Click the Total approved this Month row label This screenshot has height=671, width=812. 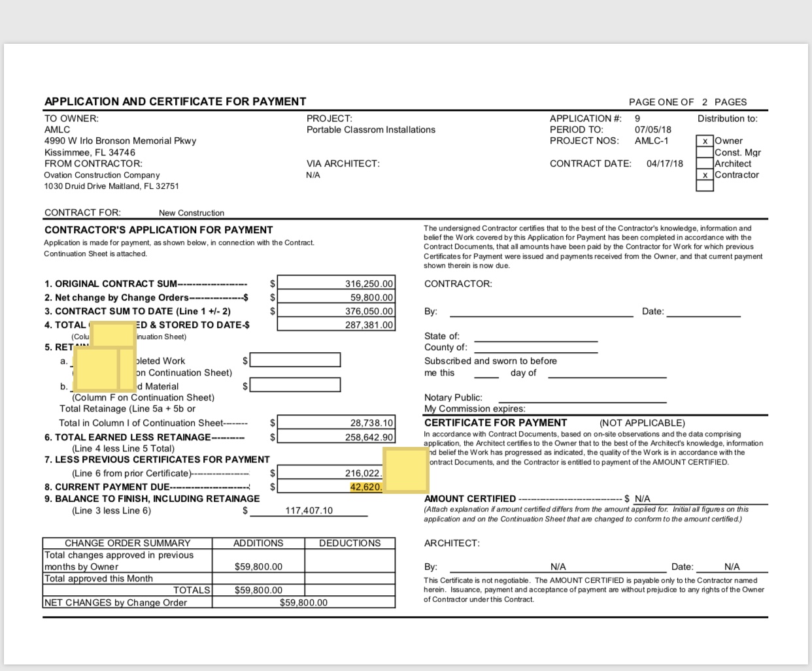click(x=99, y=578)
